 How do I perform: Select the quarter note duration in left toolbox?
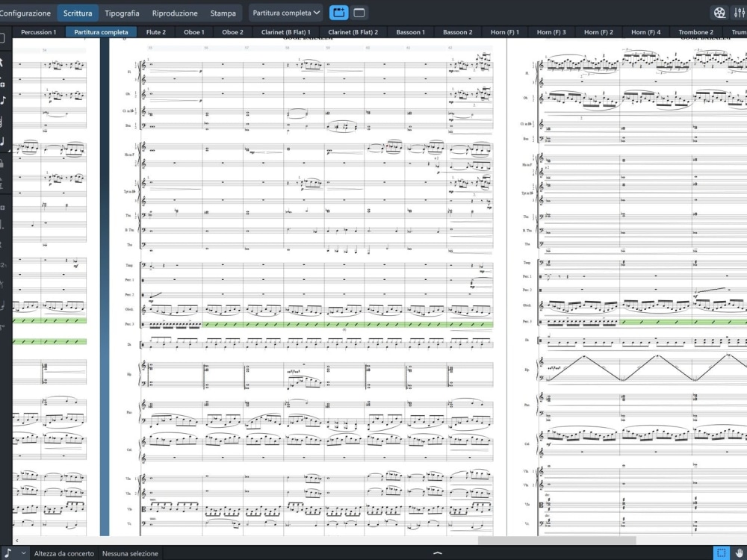(3, 141)
